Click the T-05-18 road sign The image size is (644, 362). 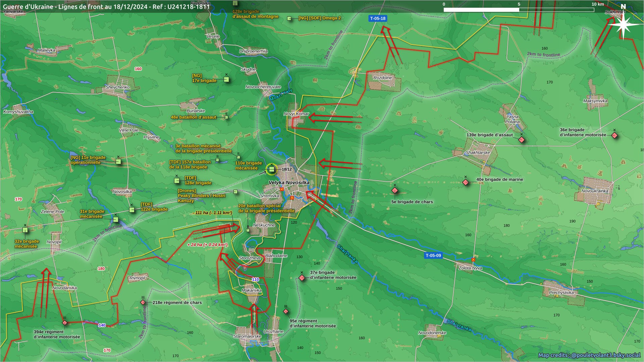[378, 18]
